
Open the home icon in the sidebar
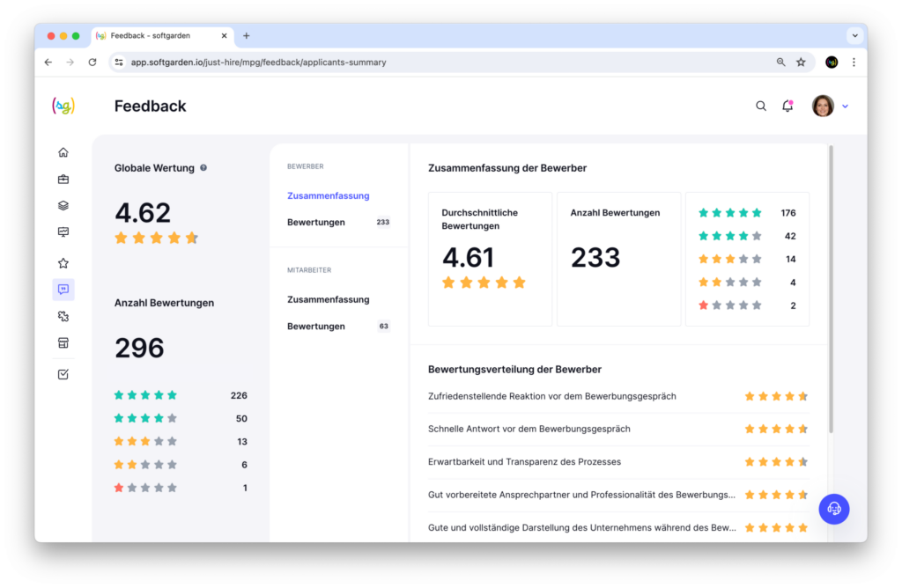(63, 152)
